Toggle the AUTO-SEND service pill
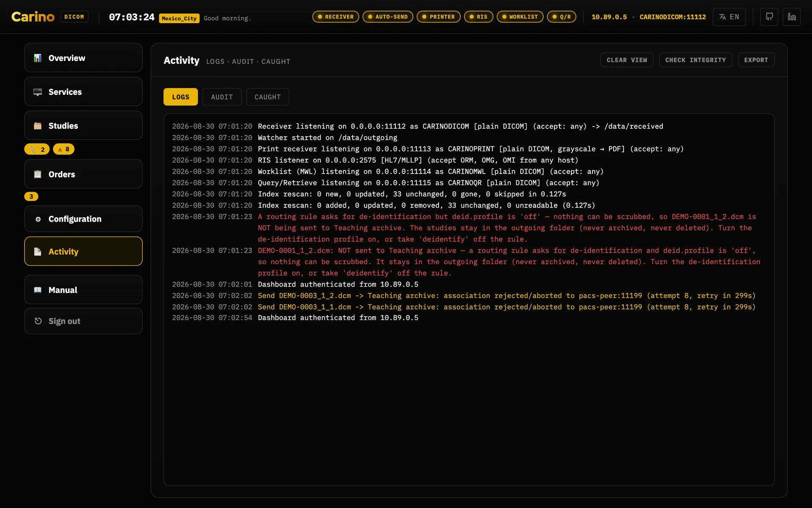 388,17
